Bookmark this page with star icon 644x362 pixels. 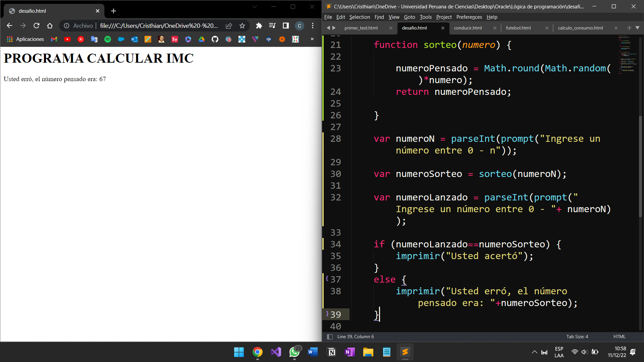click(242, 25)
